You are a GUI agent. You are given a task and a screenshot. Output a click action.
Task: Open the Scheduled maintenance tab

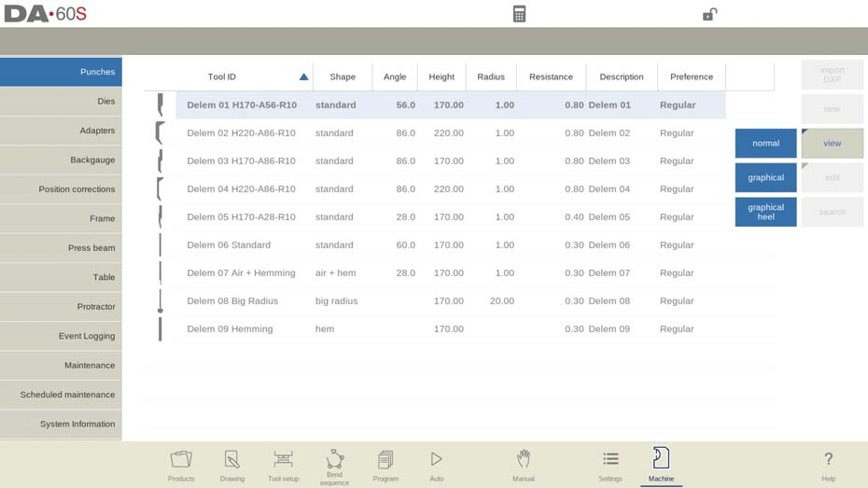pos(61,395)
